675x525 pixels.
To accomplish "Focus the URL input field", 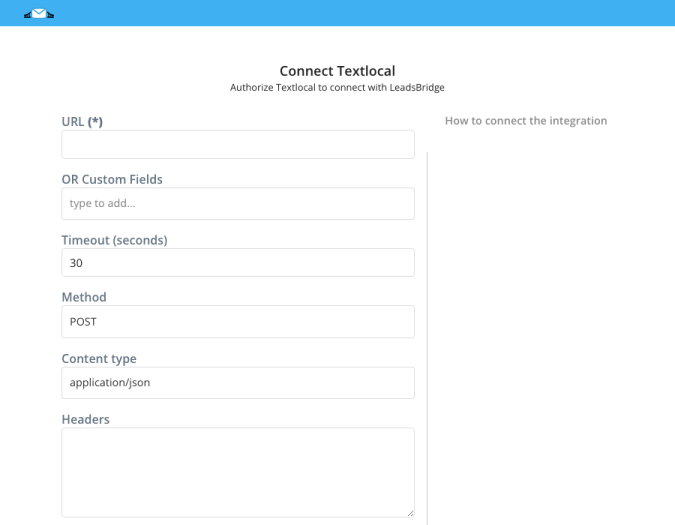I will tap(238, 145).
